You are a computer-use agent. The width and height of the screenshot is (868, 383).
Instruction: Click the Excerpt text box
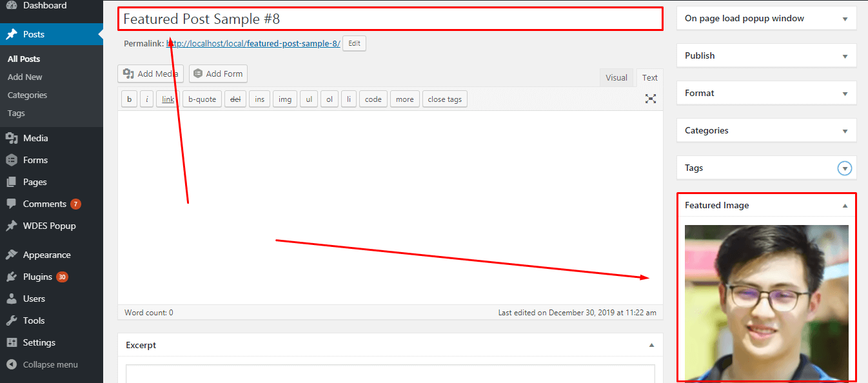(x=390, y=374)
